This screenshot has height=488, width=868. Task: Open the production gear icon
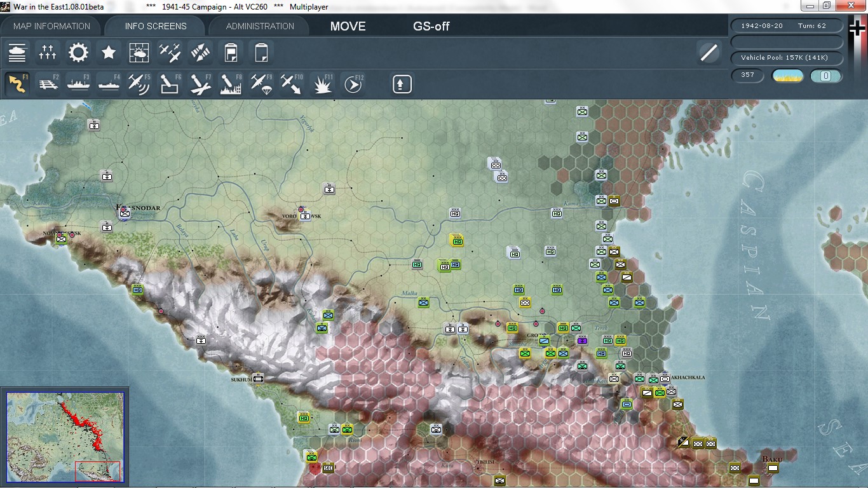pyautogui.click(x=78, y=52)
